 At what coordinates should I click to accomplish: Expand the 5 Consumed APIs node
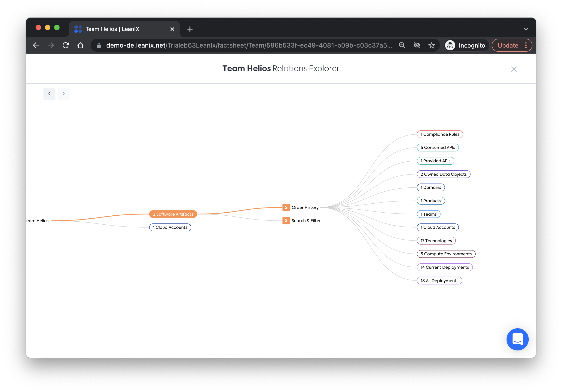(x=437, y=148)
